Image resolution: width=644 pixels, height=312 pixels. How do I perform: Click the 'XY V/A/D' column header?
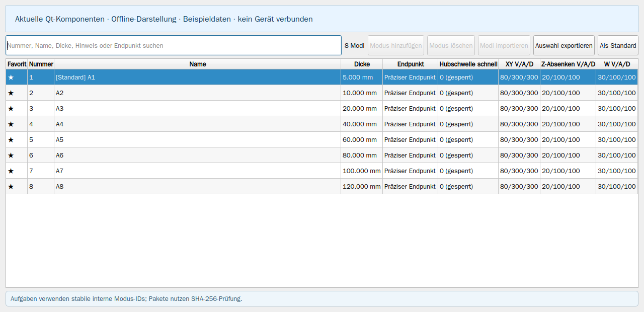[x=519, y=64]
